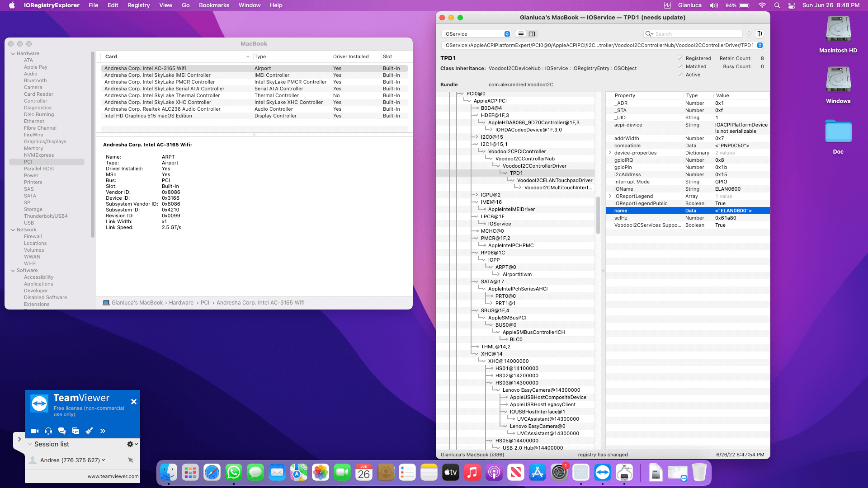The image size is (868, 488).
Task: Toggle the Active checkbox
Action: tap(680, 75)
